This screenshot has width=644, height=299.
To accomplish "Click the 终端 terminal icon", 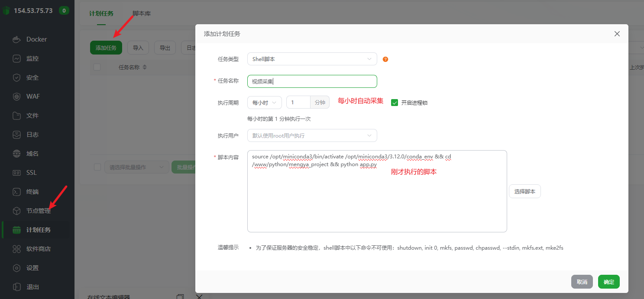I will coord(16,192).
